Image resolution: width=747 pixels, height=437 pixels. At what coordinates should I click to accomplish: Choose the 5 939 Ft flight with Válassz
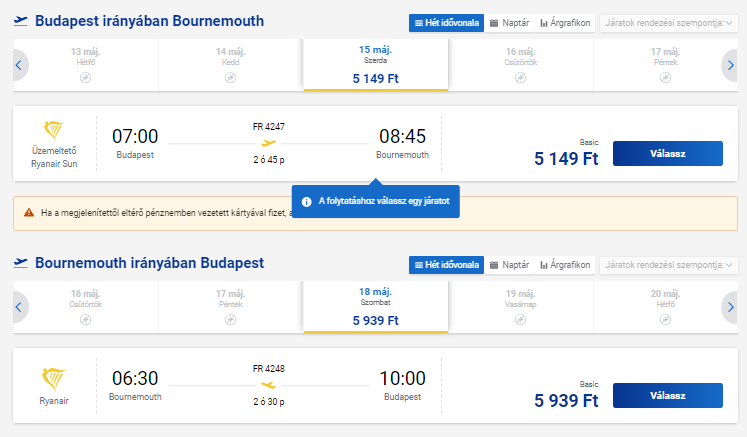click(x=667, y=396)
